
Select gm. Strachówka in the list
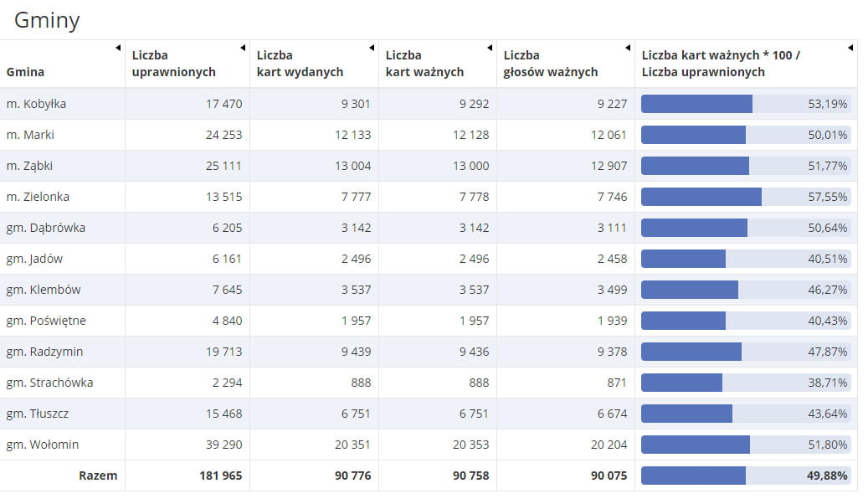49,383
